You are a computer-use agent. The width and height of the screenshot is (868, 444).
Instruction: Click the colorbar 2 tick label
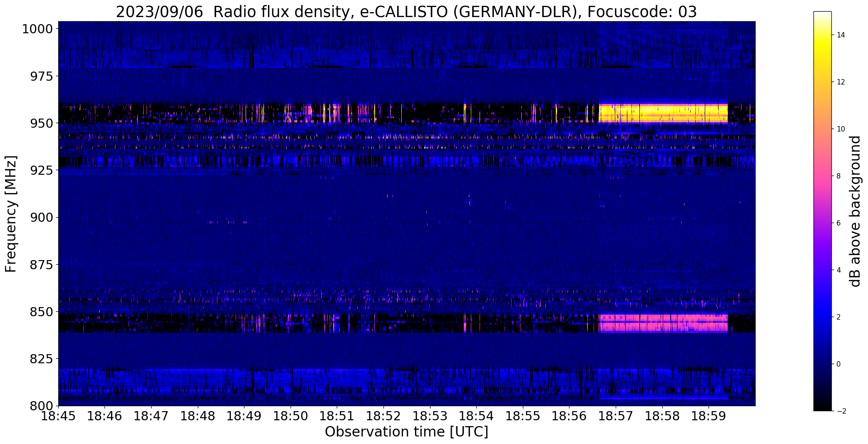(838, 317)
